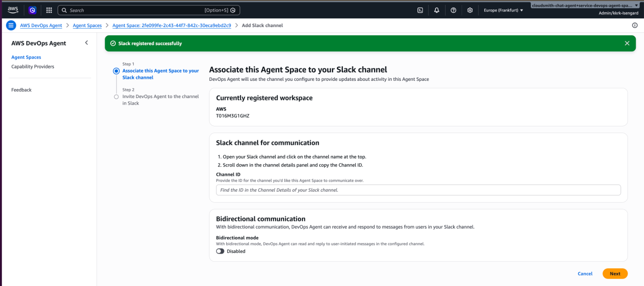644x286 pixels.
Task: Click the Slack registered successfully message text
Action: pos(150,43)
